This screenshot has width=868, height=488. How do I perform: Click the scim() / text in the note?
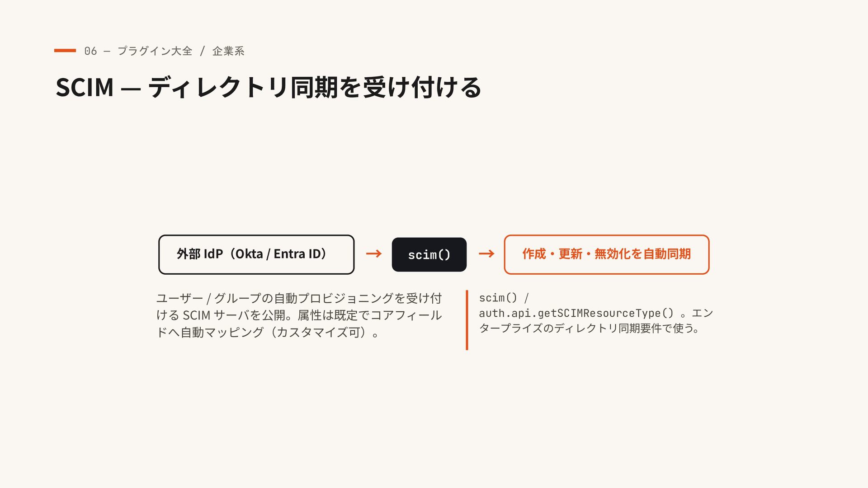point(504,298)
